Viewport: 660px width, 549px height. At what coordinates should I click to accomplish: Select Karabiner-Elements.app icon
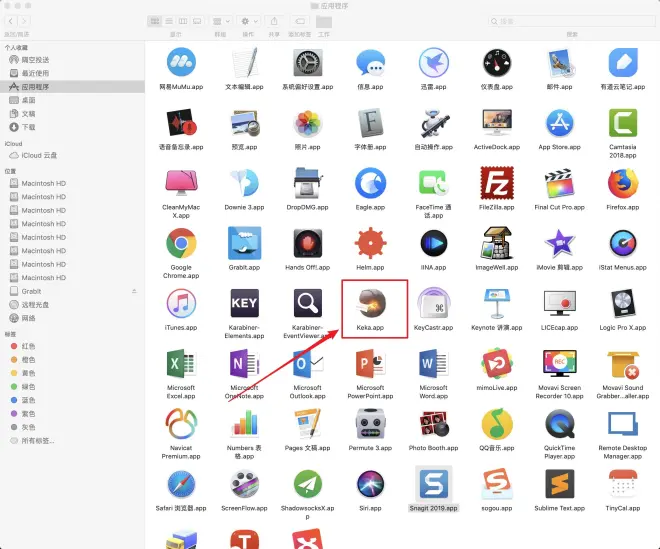point(244,303)
